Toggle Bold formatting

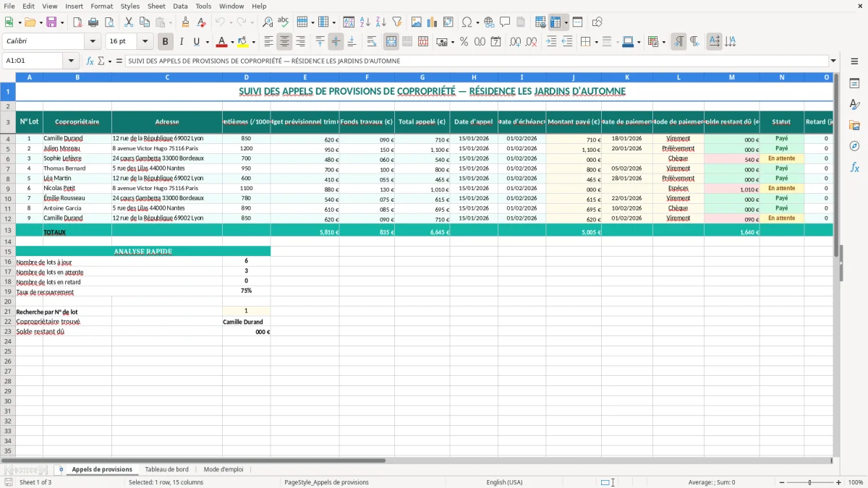[166, 42]
